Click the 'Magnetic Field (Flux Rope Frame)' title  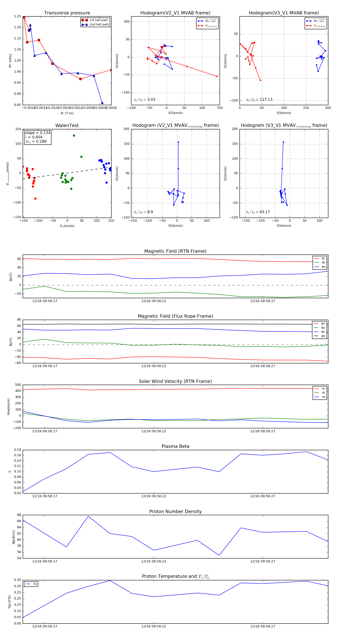175,316
